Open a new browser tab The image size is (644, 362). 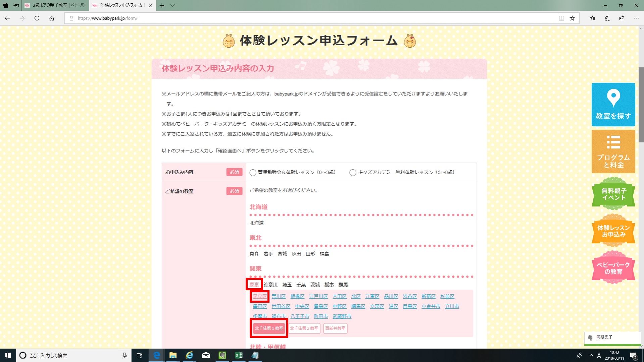(162, 5)
